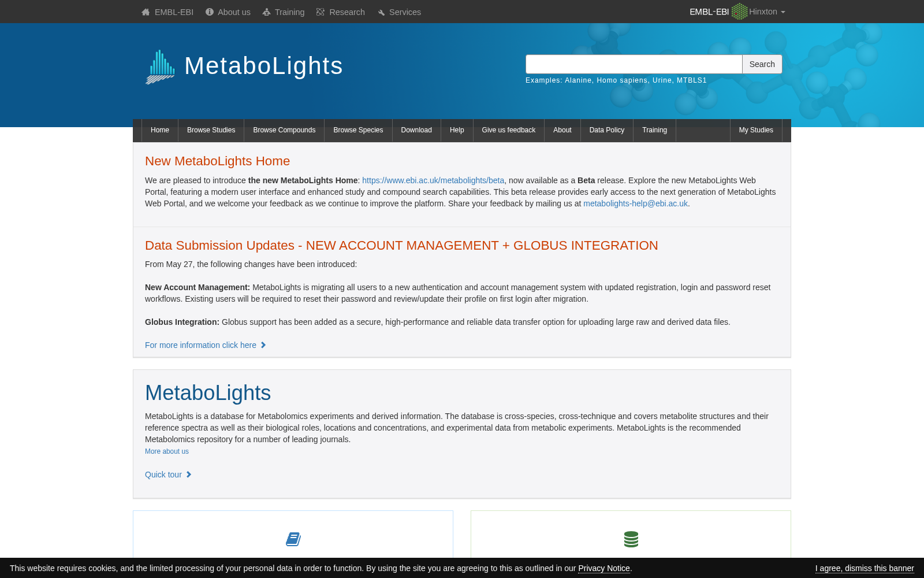Viewport: 924px width, 578px height.
Task: Open the More about us link
Action: click(x=167, y=451)
